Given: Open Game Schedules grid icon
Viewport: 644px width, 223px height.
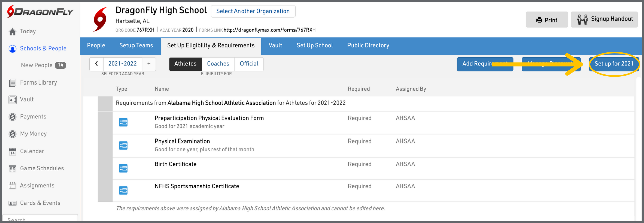Looking at the screenshot, I should click(12, 169).
